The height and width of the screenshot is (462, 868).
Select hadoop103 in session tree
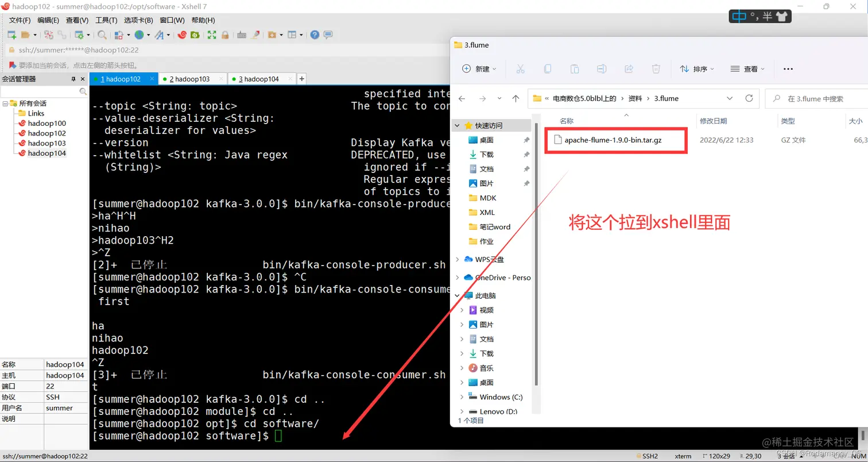click(x=46, y=143)
